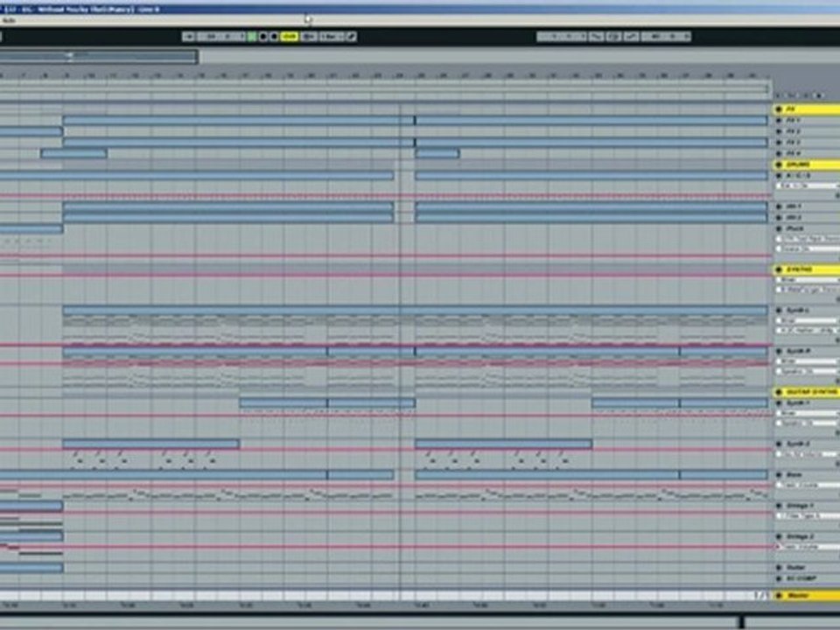Unfold the FX 3 track

click(779, 143)
